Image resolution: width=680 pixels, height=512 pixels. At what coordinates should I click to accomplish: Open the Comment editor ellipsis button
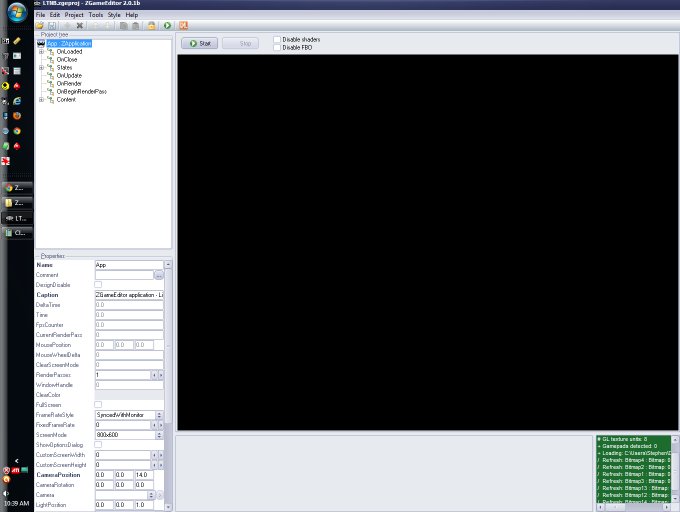coord(159,275)
